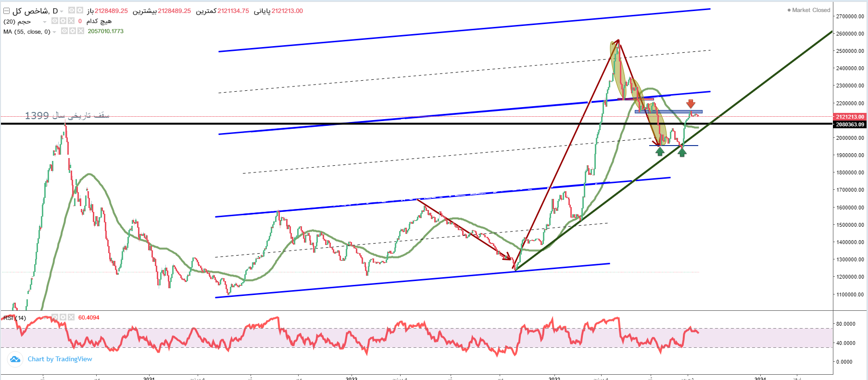Click the main symbol title شاخص کل
This screenshot has width=868, height=380.
tap(30, 11)
